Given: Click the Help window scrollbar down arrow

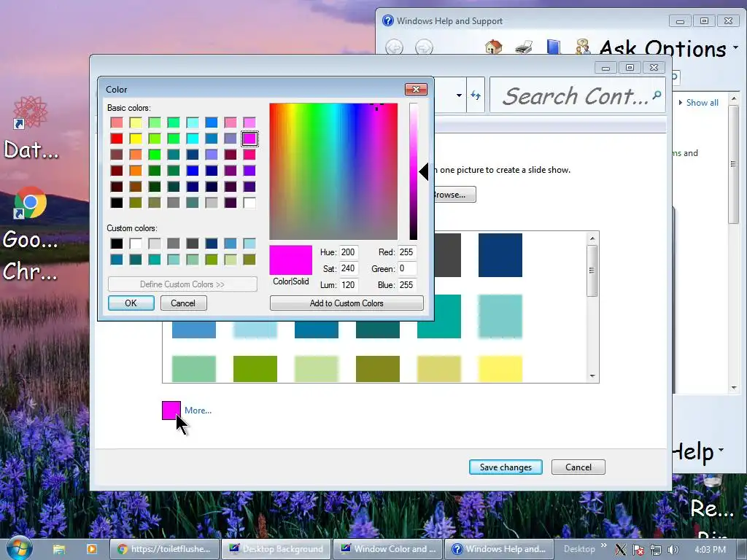Looking at the screenshot, I should tap(734, 388).
